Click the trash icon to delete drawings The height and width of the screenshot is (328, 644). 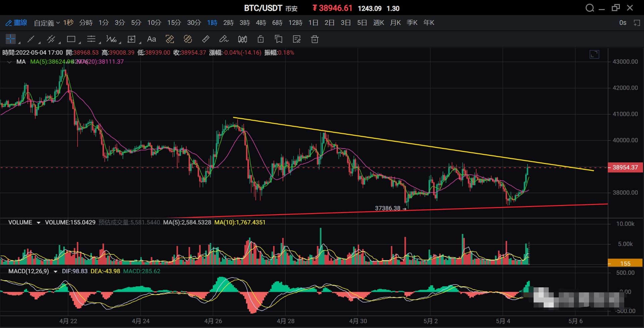coord(314,39)
